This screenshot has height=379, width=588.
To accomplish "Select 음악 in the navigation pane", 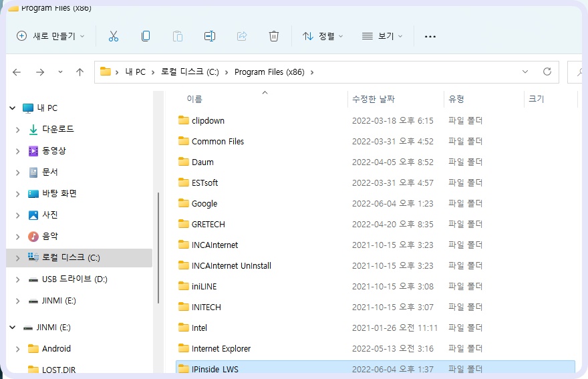I will (50, 236).
